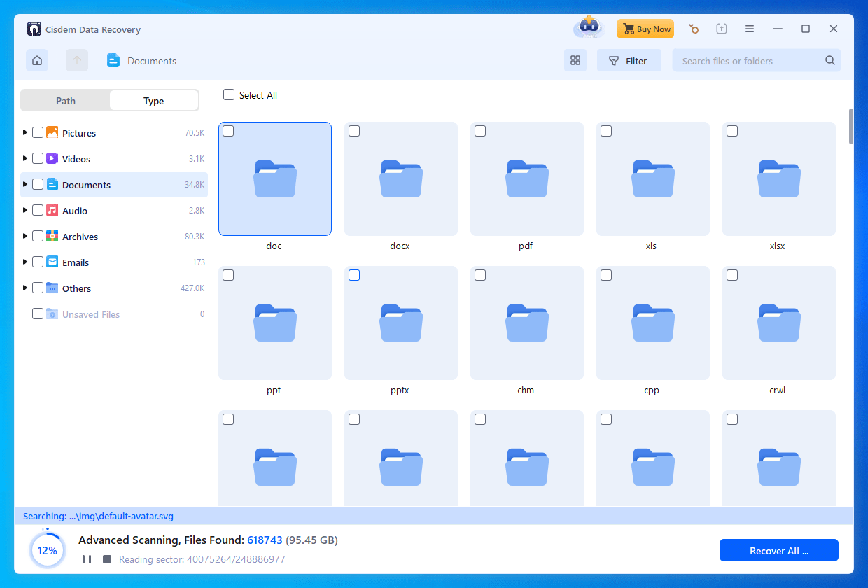This screenshot has height=588, width=868.
Task: Tick the Others category checkbox
Action: (38, 288)
